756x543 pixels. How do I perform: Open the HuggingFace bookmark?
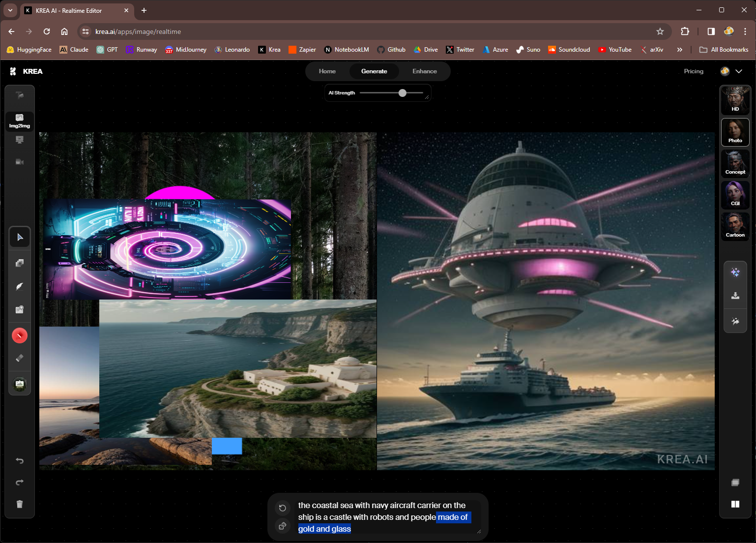point(29,50)
